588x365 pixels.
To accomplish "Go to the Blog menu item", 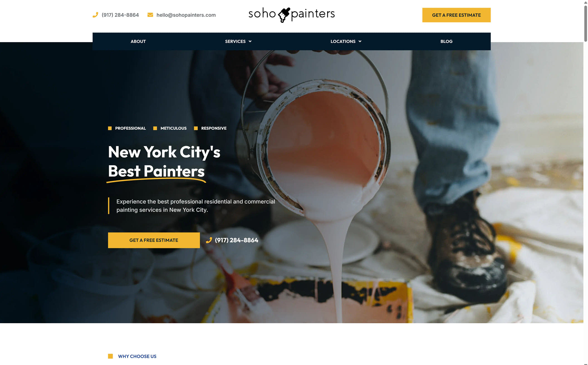I will click(446, 41).
